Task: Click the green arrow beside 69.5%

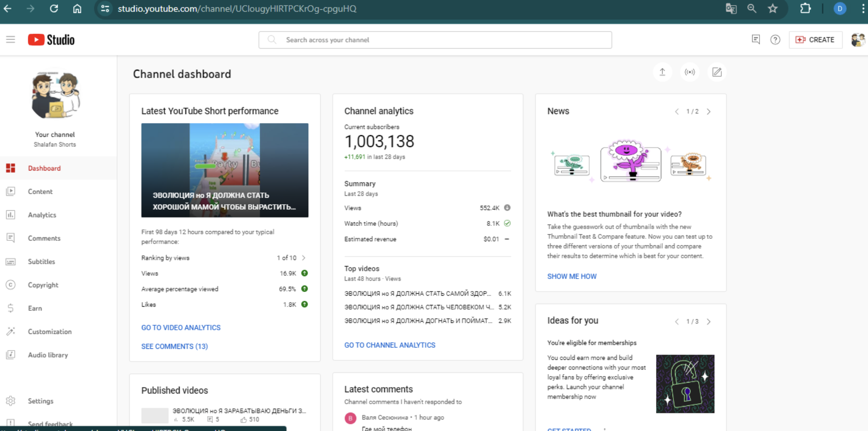Action: [305, 289]
